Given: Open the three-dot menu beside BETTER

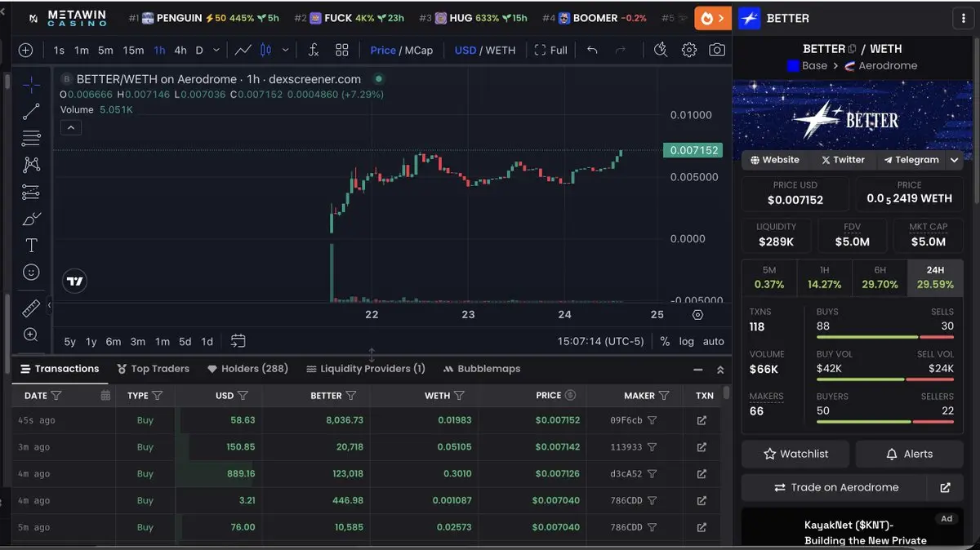Looking at the screenshot, I should [964, 18].
